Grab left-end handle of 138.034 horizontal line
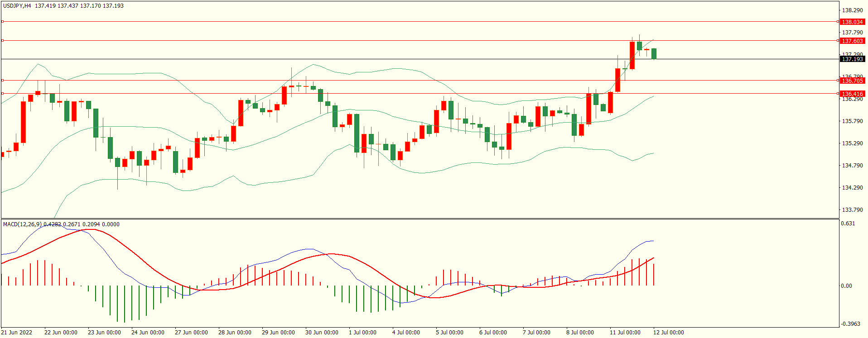 click(x=2, y=21)
